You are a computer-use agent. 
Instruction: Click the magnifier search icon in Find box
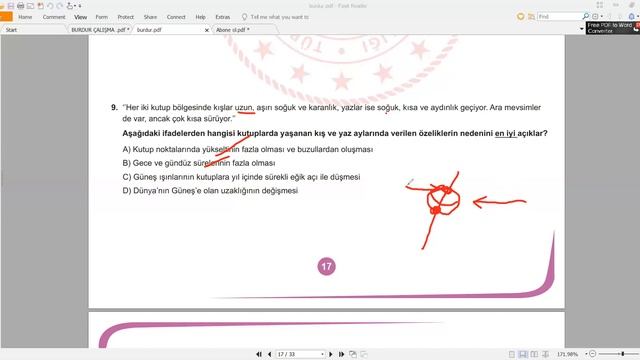[586, 16]
